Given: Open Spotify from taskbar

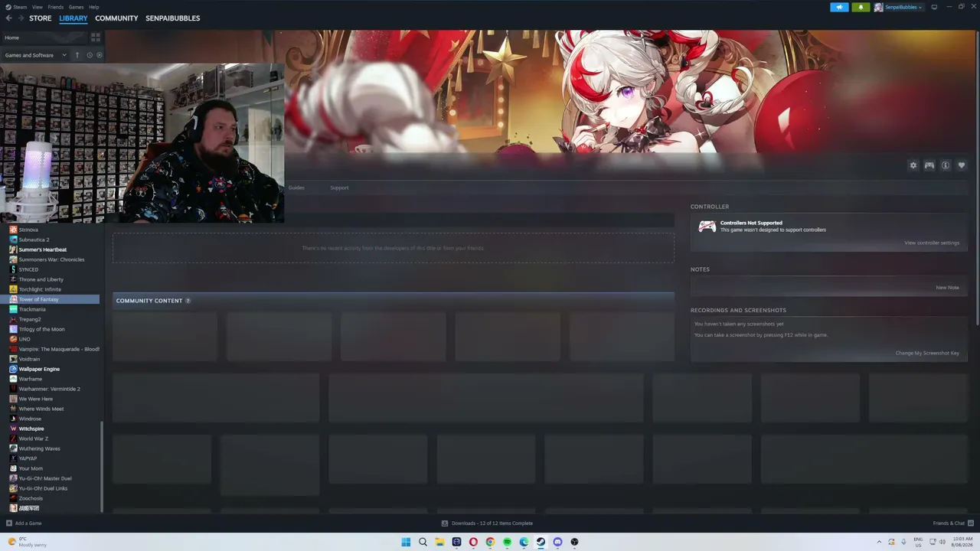Looking at the screenshot, I should [x=507, y=542].
